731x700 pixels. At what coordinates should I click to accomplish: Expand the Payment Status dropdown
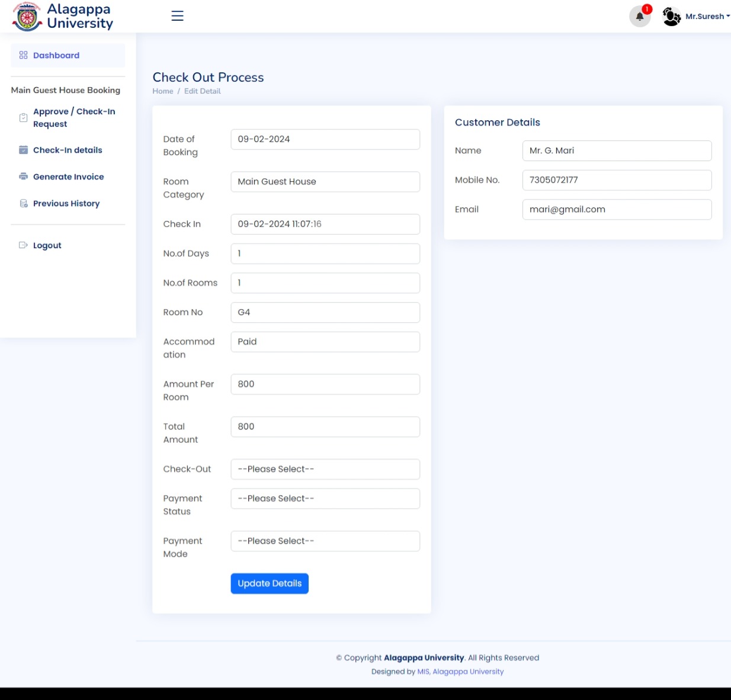[325, 499]
